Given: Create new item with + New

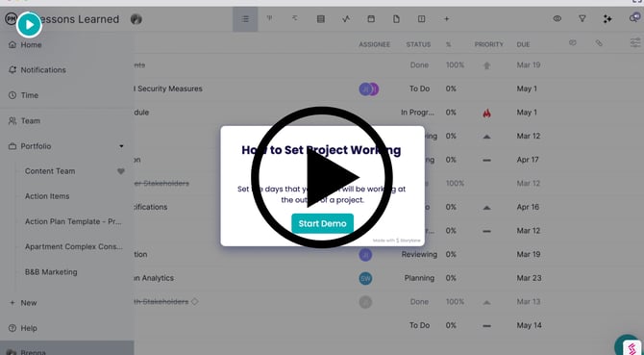Looking at the screenshot, I should (x=23, y=303).
